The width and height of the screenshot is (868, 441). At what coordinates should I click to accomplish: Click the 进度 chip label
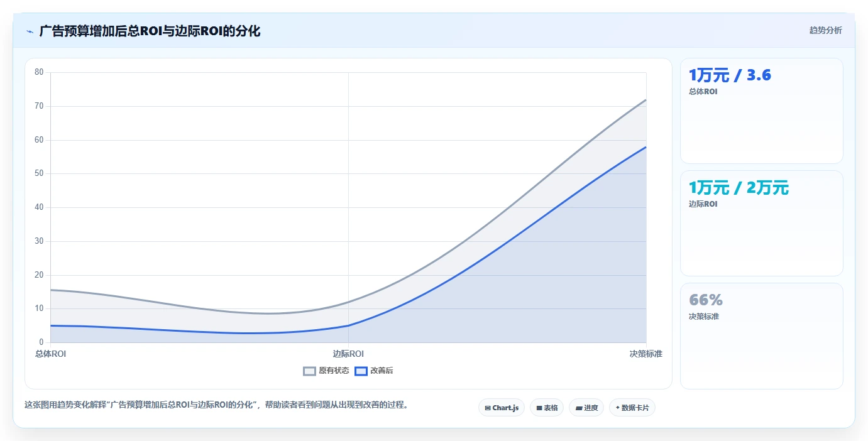tap(591, 408)
